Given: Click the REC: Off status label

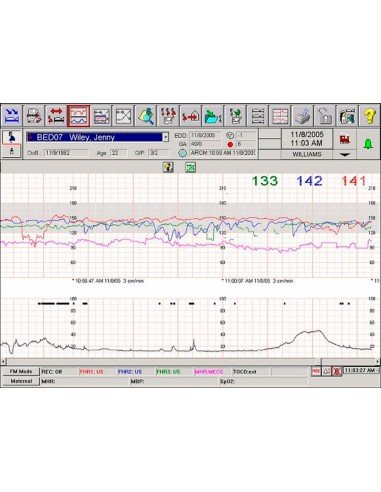Looking at the screenshot, I should click(x=52, y=372).
